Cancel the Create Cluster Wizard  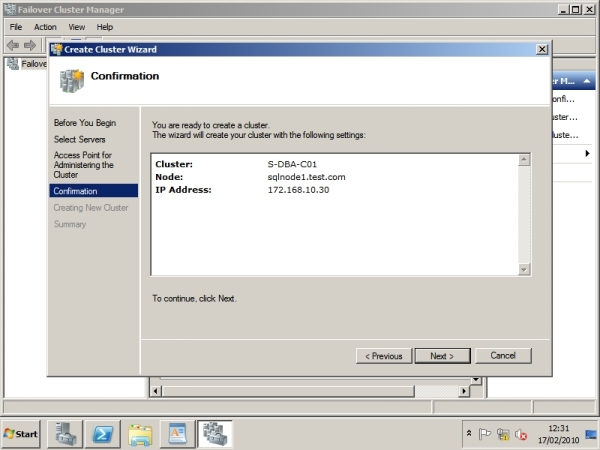(503, 356)
